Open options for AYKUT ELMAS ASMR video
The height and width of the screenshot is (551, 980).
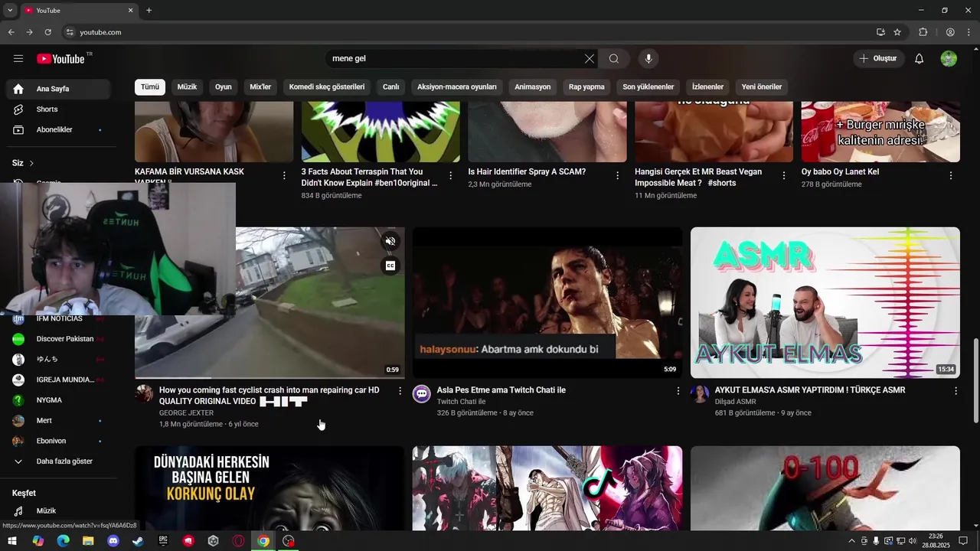(x=955, y=391)
